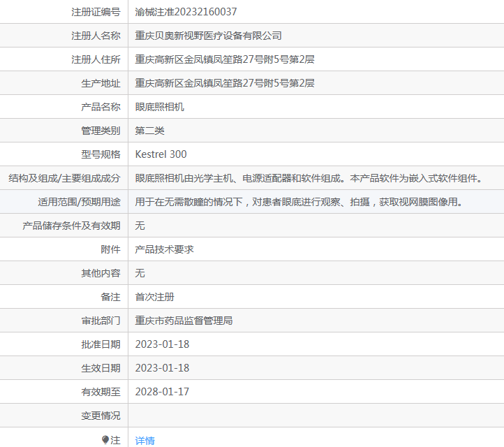Select remark value 首次注册

pos(154,297)
